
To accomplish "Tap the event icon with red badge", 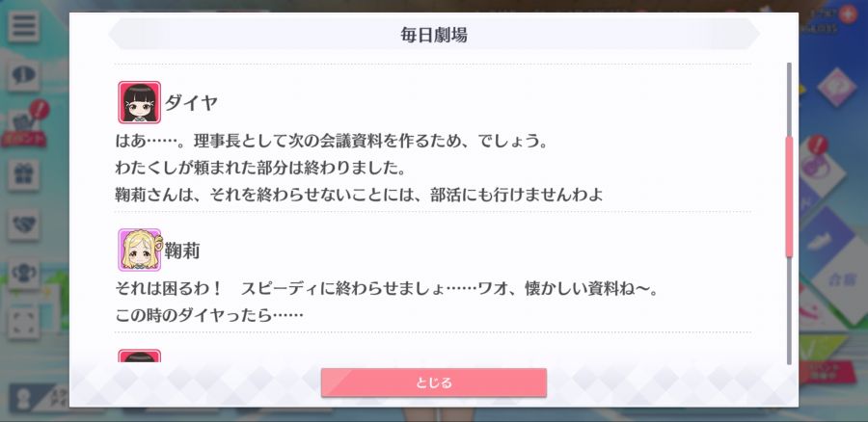I will (24, 125).
